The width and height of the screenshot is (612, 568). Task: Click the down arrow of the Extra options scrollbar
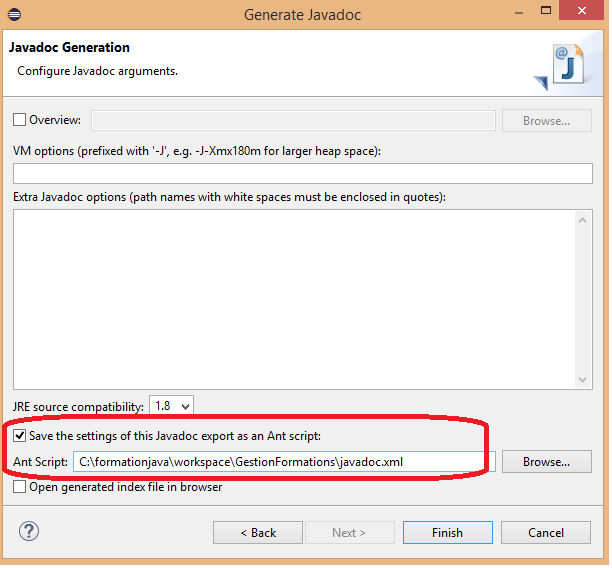pos(585,381)
